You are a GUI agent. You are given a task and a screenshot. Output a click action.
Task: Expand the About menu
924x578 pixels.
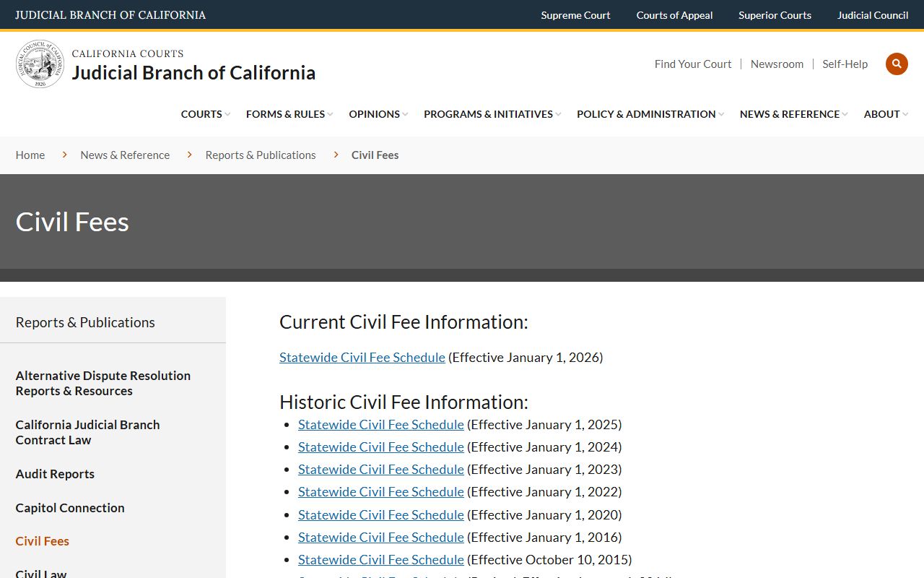886,114
